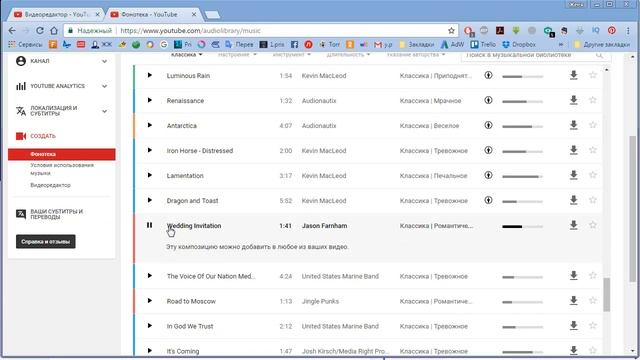Open the Длительность filter dropdown

(x=348, y=55)
